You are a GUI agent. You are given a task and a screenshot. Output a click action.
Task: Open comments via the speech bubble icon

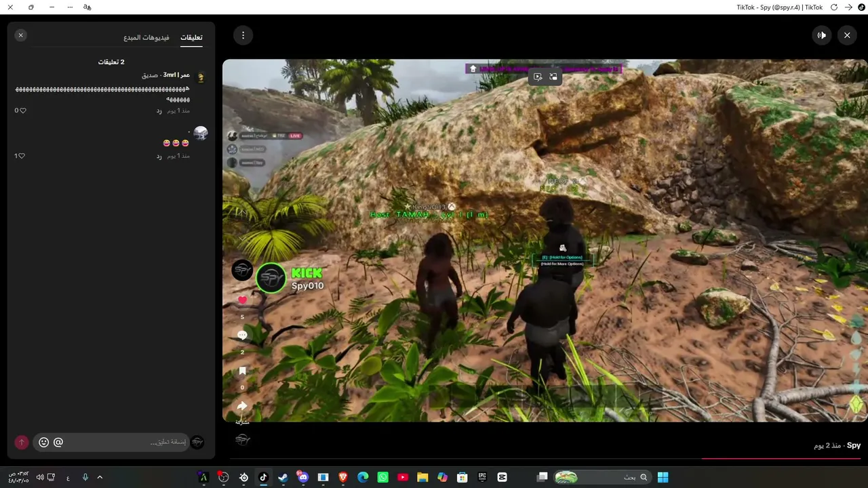(242, 335)
